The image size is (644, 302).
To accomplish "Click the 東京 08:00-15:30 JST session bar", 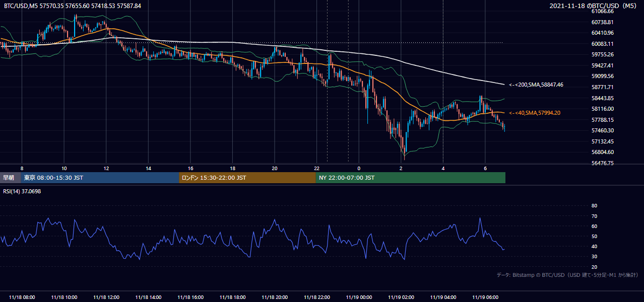I will [100, 178].
